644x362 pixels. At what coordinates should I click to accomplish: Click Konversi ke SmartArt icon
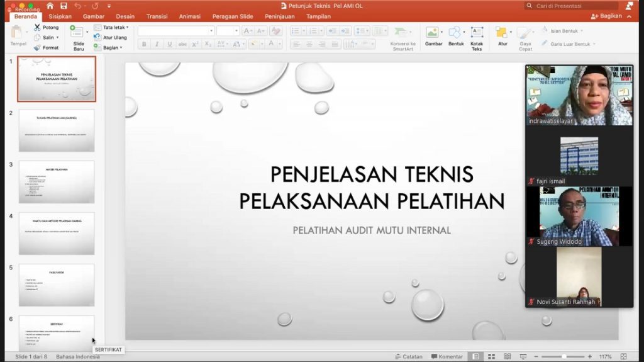point(401,32)
